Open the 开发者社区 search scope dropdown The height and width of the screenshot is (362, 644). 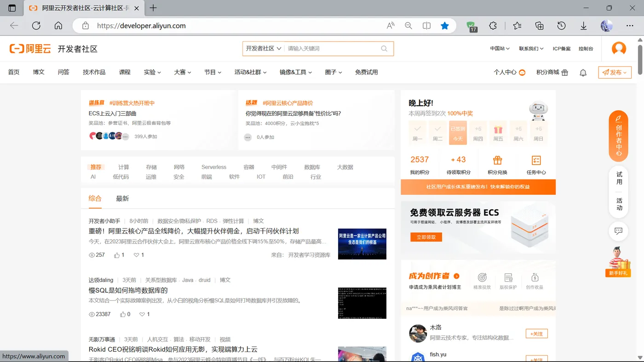pyautogui.click(x=264, y=48)
